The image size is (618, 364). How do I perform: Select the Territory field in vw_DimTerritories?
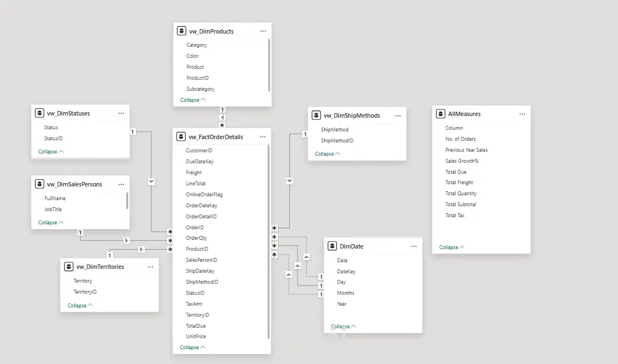click(x=83, y=281)
